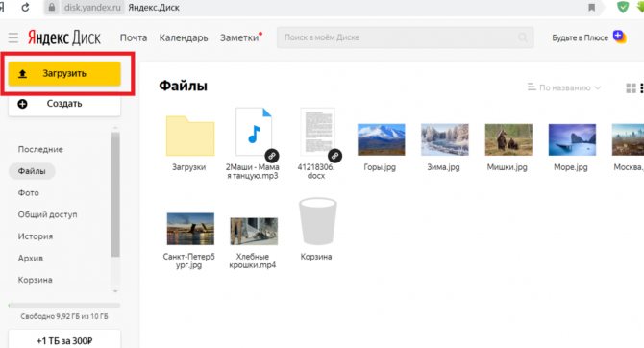Select the Море.jpg thumbnail
644x348 pixels.
(x=572, y=139)
